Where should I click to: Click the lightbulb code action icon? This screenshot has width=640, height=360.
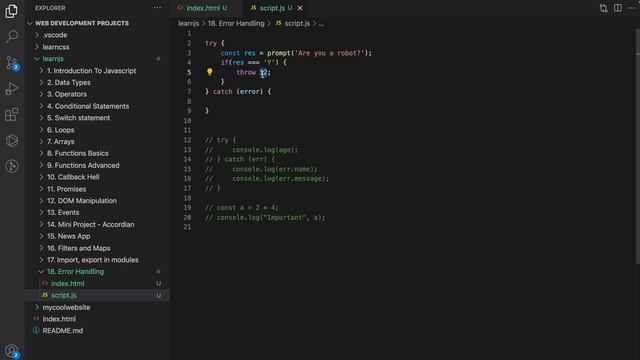click(x=209, y=72)
